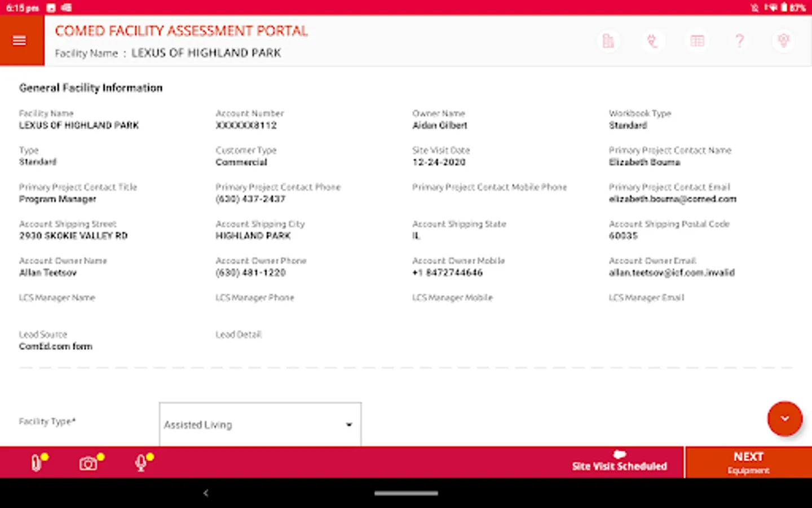
Task: Tap the Android home gesture pill
Action: [406, 493]
